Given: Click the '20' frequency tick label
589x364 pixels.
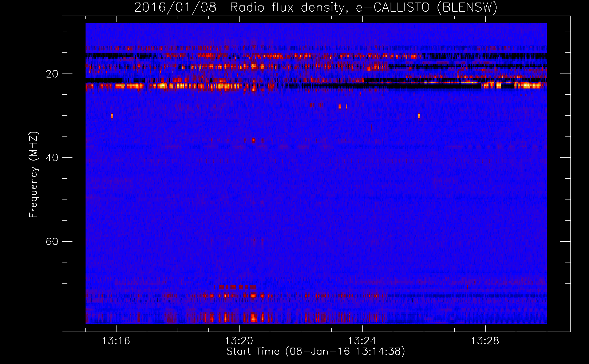Looking at the screenshot, I should click(x=52, y=74).
